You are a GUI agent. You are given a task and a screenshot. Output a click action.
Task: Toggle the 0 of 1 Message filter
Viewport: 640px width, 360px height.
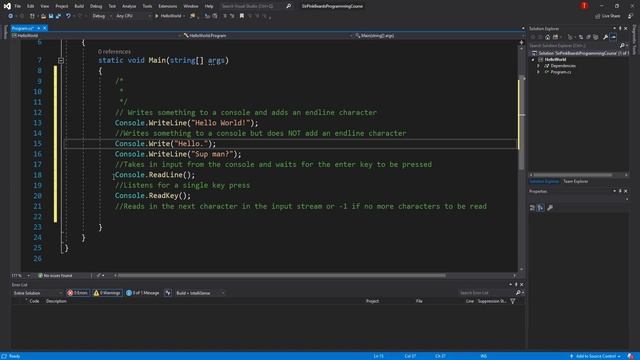click(143, 293)
